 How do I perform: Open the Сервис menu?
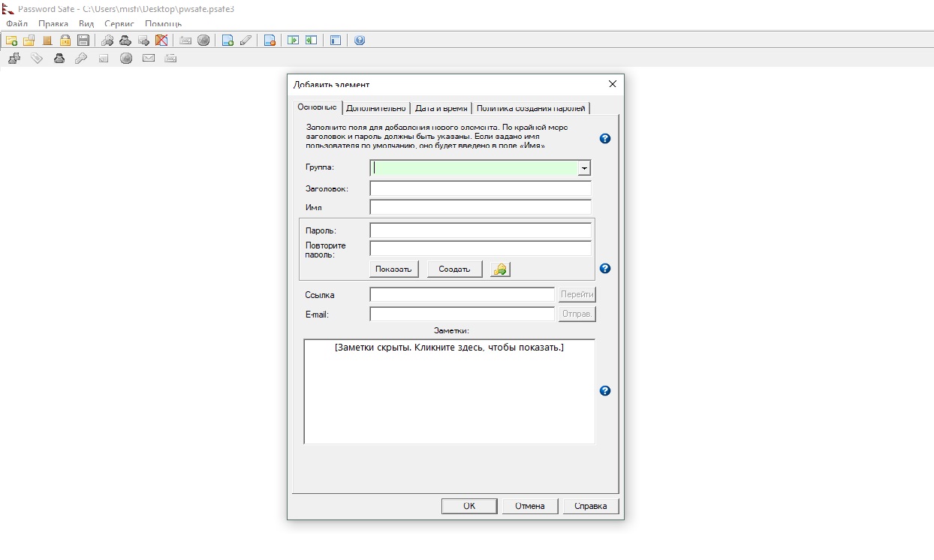[x=119, y=24]
